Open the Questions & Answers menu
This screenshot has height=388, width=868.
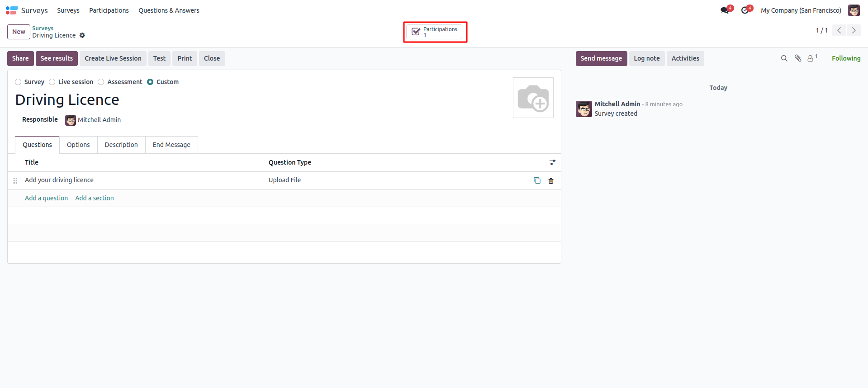click(169, 10)
